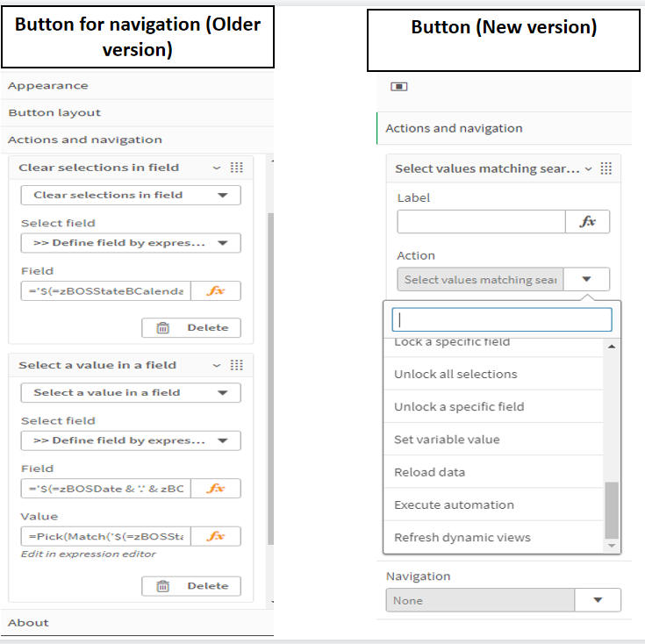This screenshot has height=644, width=645.
Task: Collapse the Select a value in a field action
Action: coord(217,365)
